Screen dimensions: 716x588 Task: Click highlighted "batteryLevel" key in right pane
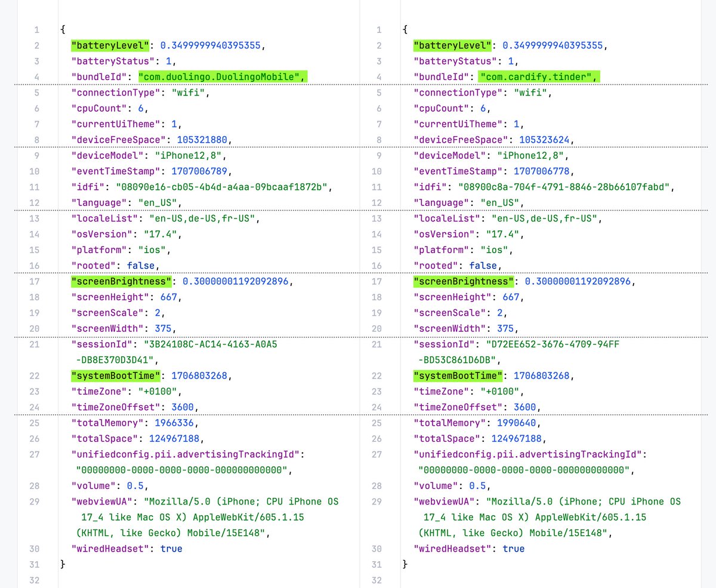pos(452,45)
